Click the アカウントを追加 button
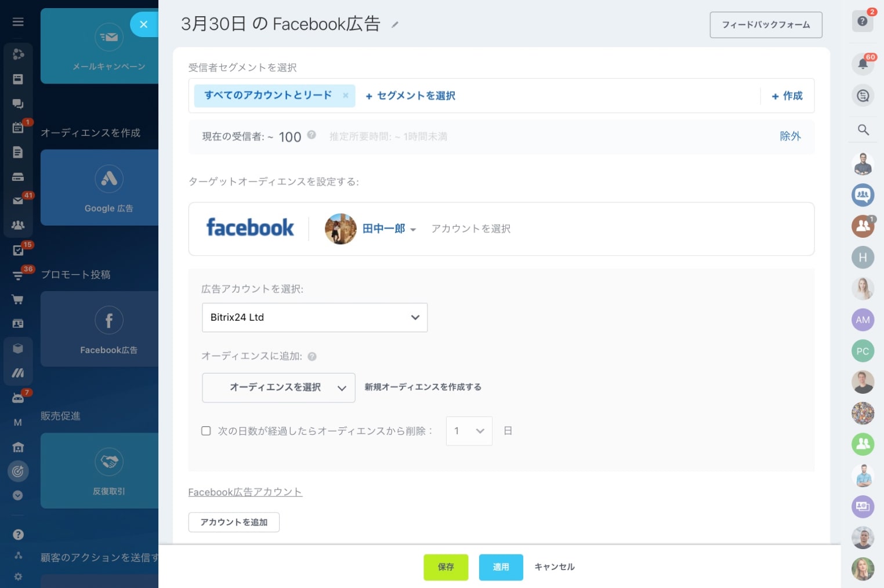This screenshot has width=884, height=588. (234, 522)
